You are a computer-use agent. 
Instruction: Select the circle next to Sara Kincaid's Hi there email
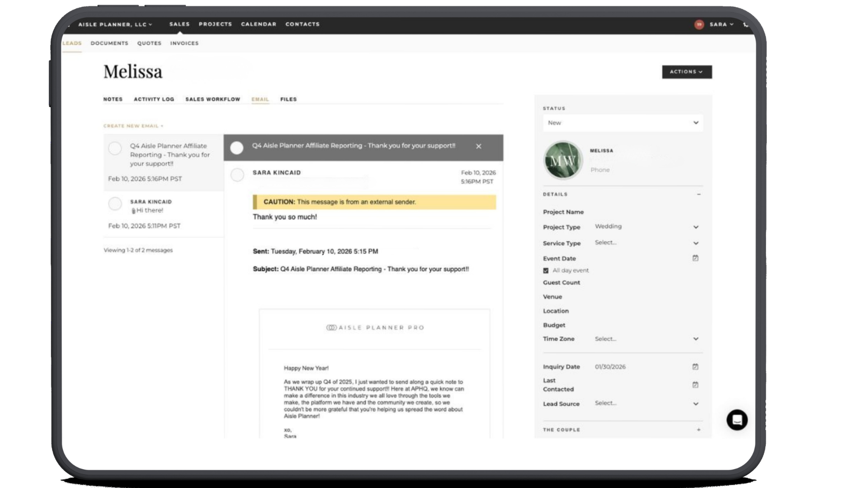[x=115, y=204]
